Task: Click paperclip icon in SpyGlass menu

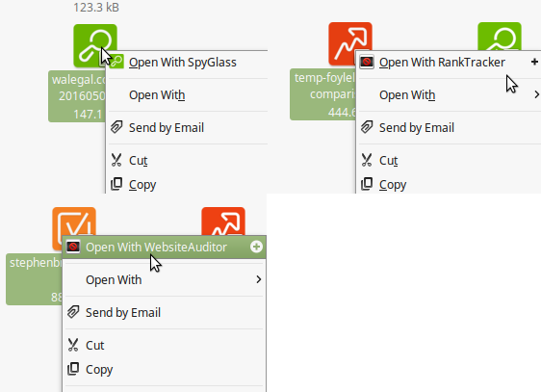Action: [116, 127]
